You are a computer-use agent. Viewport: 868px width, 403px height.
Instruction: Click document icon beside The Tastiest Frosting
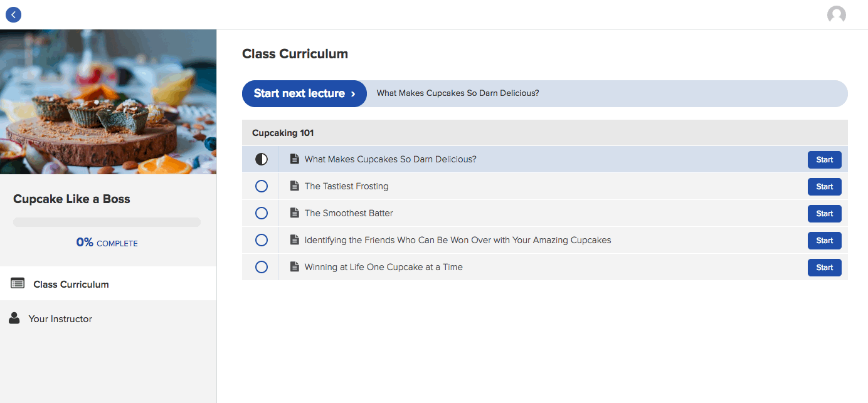294,186
